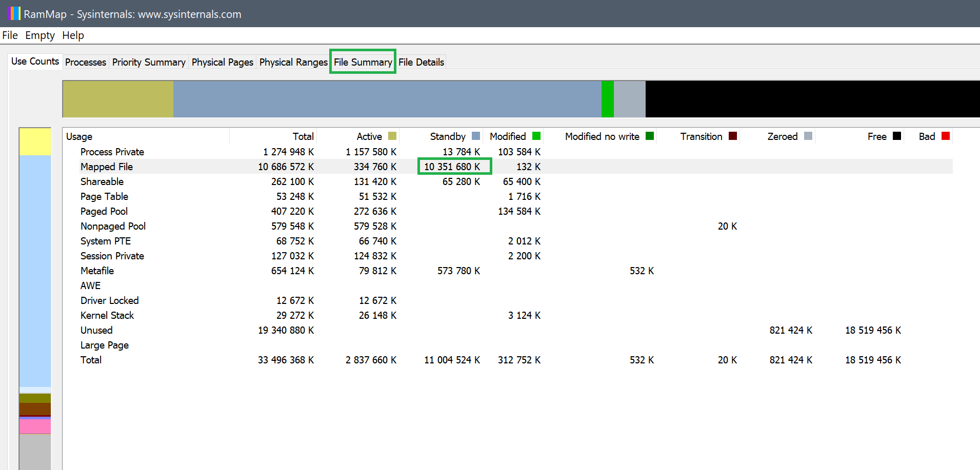The image size is (980, 470).
Task: Select the Driver Locked row
Action: (508, 300)
